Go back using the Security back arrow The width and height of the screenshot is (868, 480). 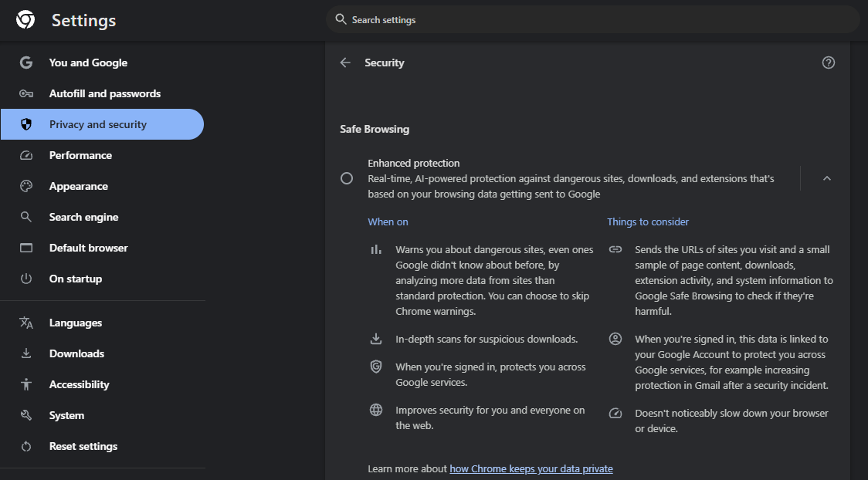click(345, 63)
